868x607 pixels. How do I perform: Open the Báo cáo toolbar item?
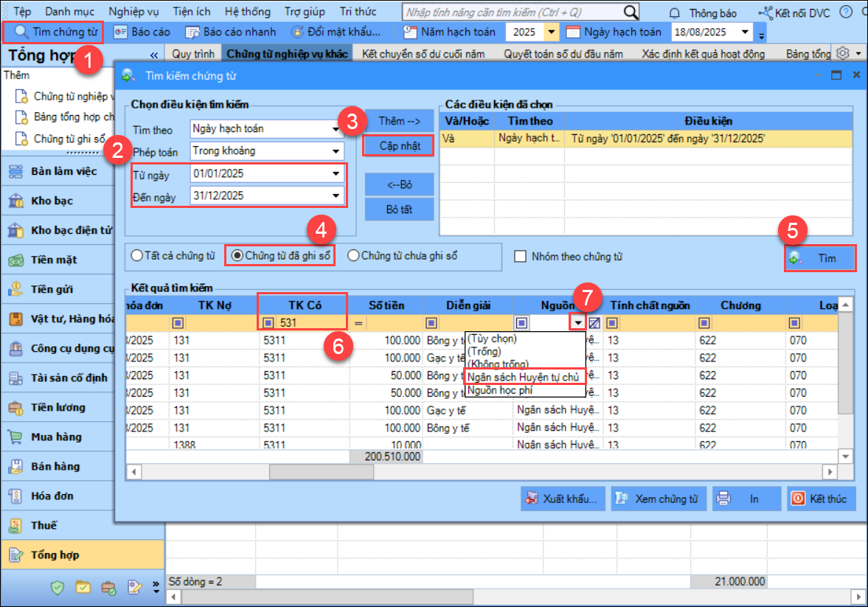pos(142,32)
